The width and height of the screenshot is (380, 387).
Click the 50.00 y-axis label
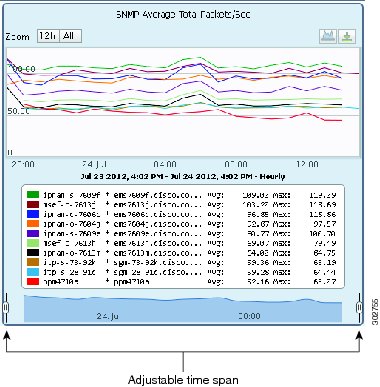(18, 111)
